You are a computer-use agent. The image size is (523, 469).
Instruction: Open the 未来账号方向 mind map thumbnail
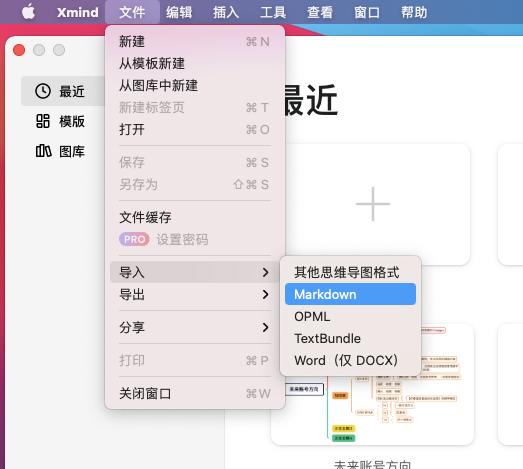(x=372, y=384)
